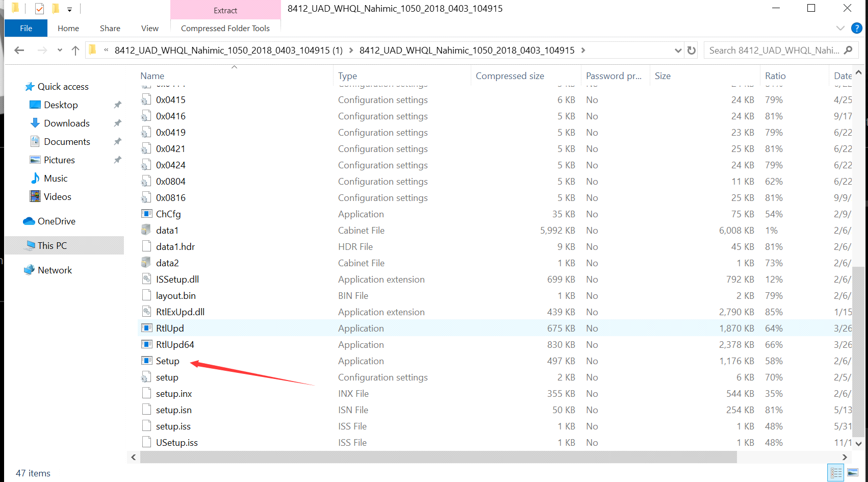The image size is (868, 482).
Task: Click the RtlUpd64 application icon
Action: tap(147, 344)
